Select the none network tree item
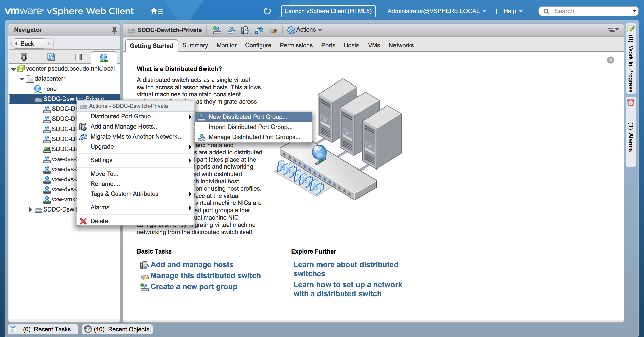Viewport: 644px width, 337px height. click(x=50, y=89)
